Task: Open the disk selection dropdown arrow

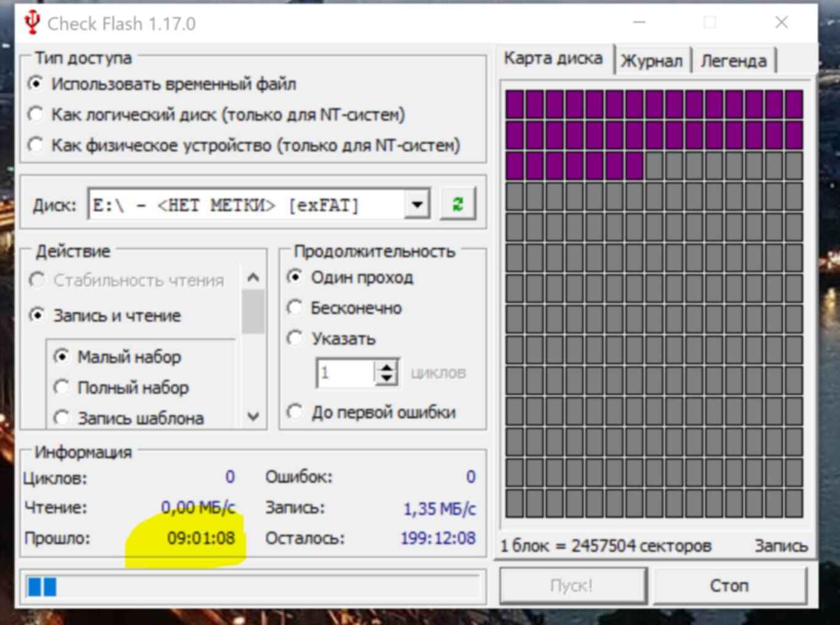Action: [x=417, y=204]
